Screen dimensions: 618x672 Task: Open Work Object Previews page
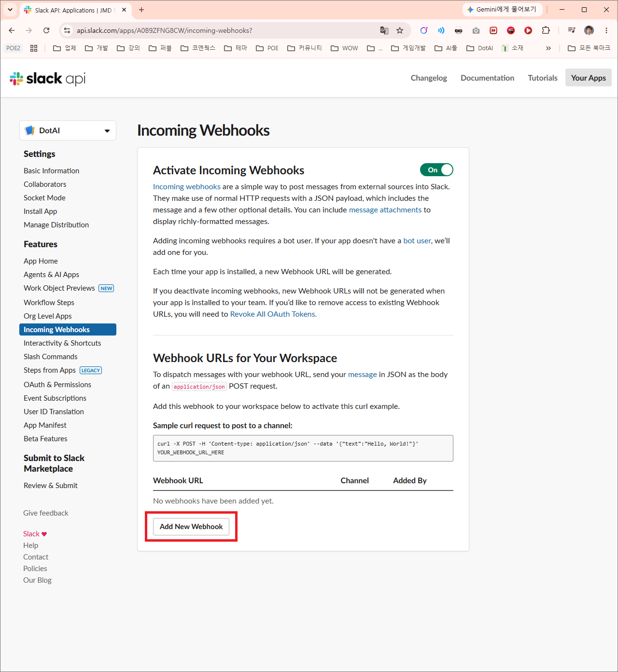(x=59, y=288)
